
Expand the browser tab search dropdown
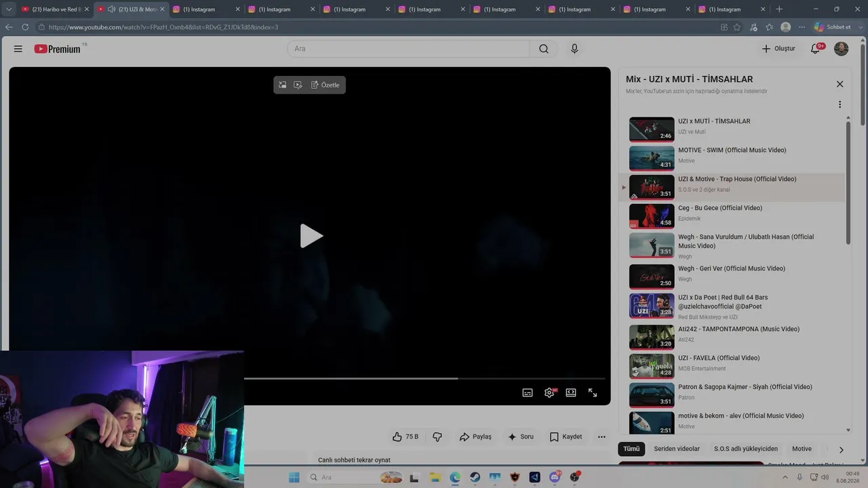[x=9, y=9]
